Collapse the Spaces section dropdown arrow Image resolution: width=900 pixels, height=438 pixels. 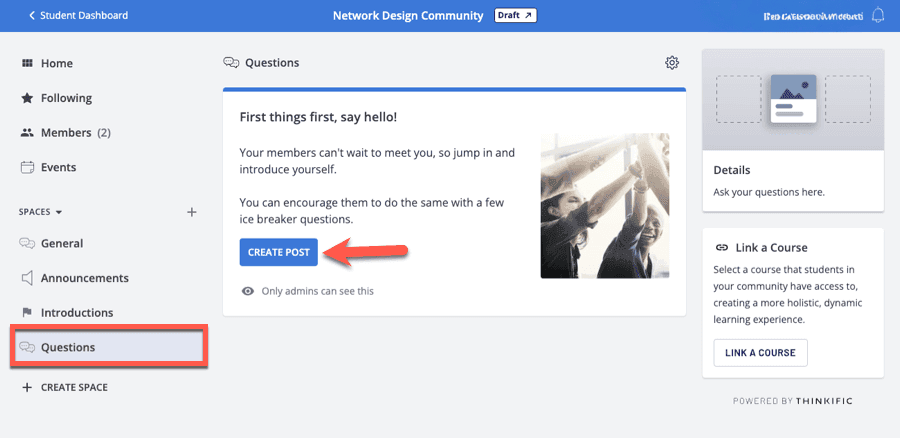point(59,213)
